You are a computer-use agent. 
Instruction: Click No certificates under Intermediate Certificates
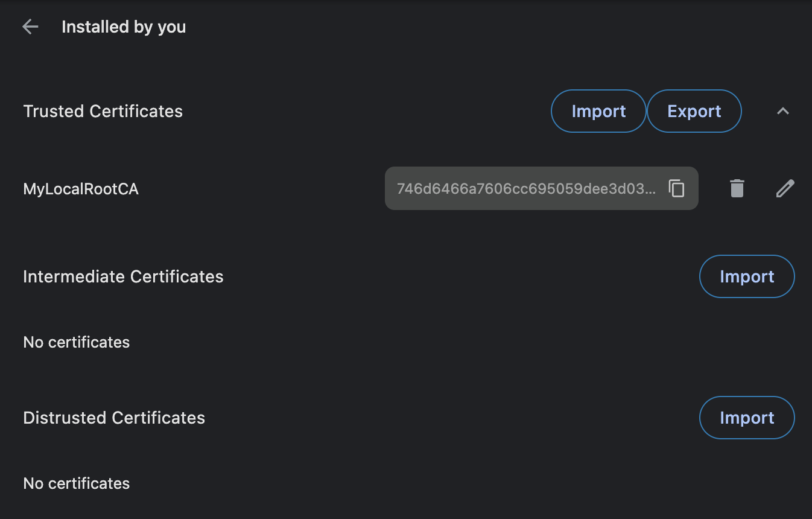coord(77,342)
